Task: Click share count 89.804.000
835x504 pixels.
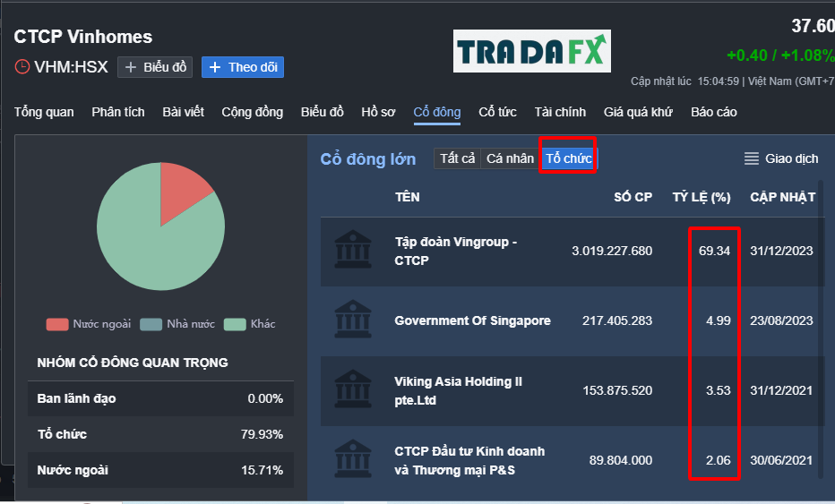Action: [620, 460]
